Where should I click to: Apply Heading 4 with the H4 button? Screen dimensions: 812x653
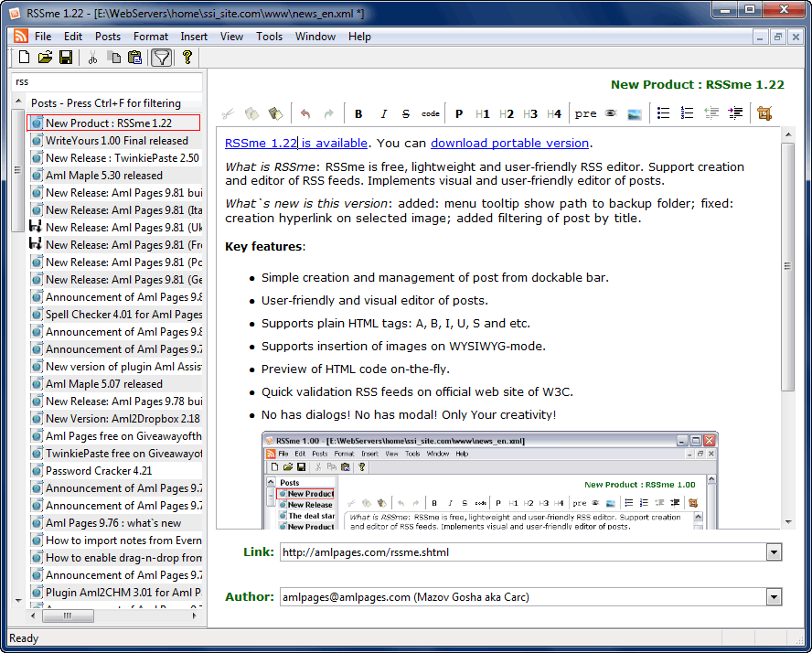tap(553, 114)
